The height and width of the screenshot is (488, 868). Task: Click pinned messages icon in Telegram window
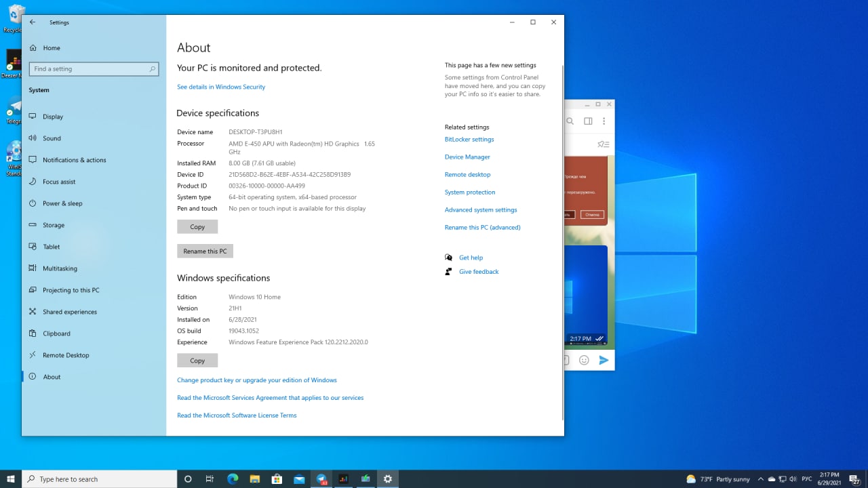pyautogui.click(x=603, y=144)
